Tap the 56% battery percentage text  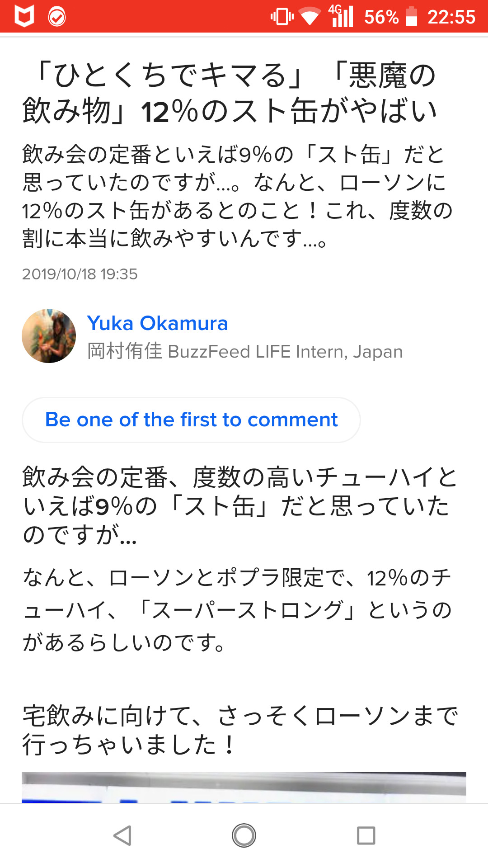tap(381, 17)
